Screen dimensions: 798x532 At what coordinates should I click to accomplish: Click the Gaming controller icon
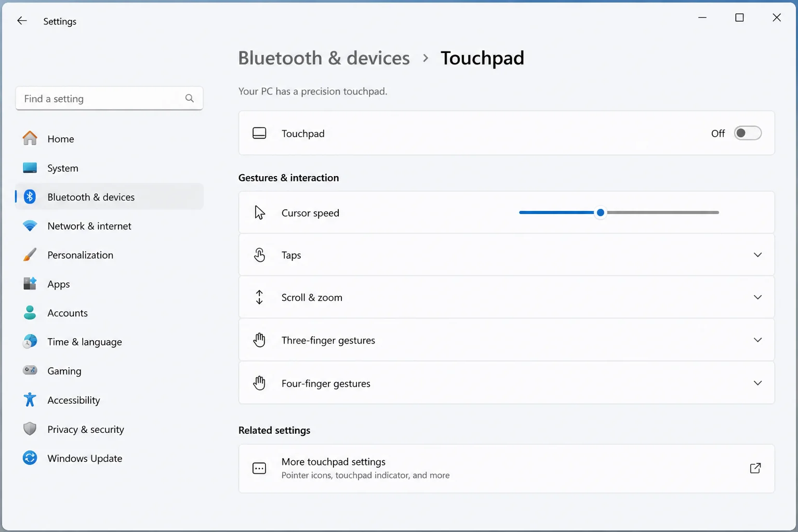(30, 370)
